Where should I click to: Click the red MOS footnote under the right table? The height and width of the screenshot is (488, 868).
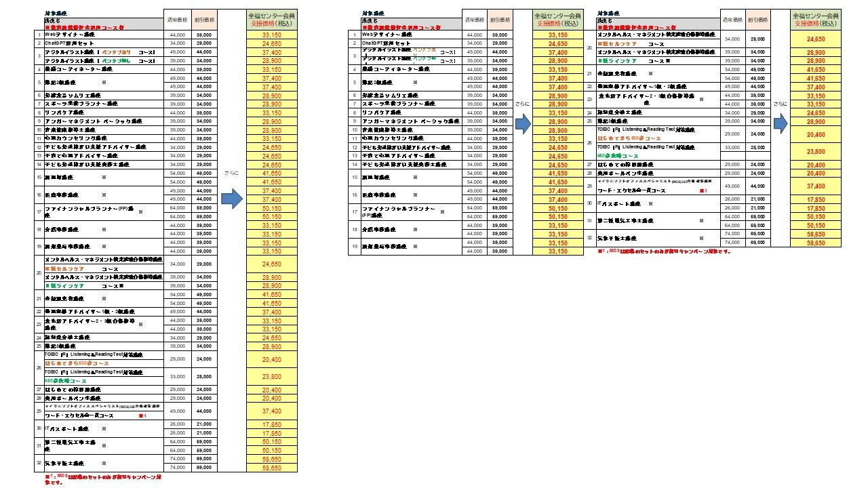click(664, 251)
